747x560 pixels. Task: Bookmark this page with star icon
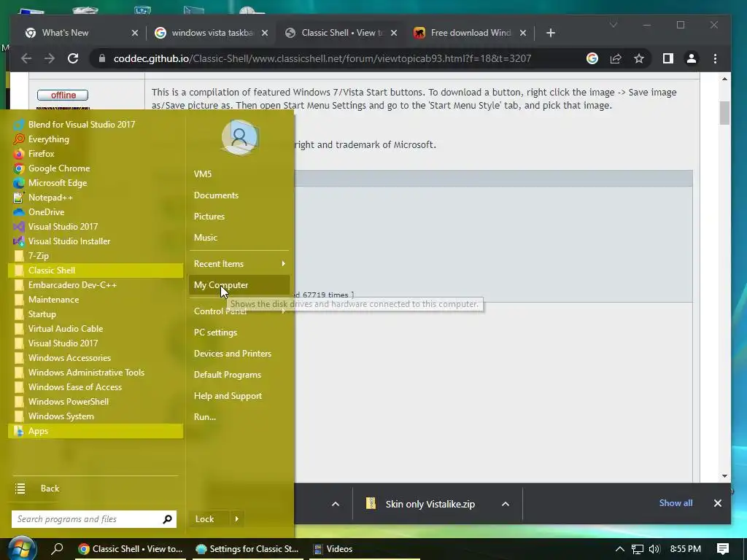(x=639, y=58)
